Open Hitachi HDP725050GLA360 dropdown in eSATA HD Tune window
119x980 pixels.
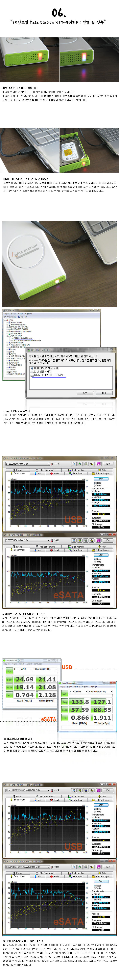pyautogui.click(x=27, y=867)
